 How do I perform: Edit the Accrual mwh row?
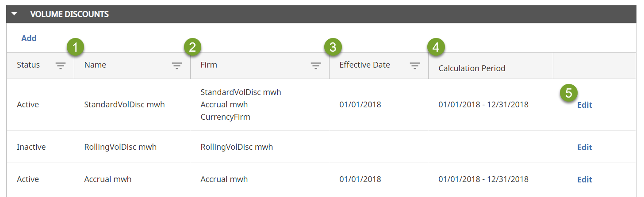point(584,180)
